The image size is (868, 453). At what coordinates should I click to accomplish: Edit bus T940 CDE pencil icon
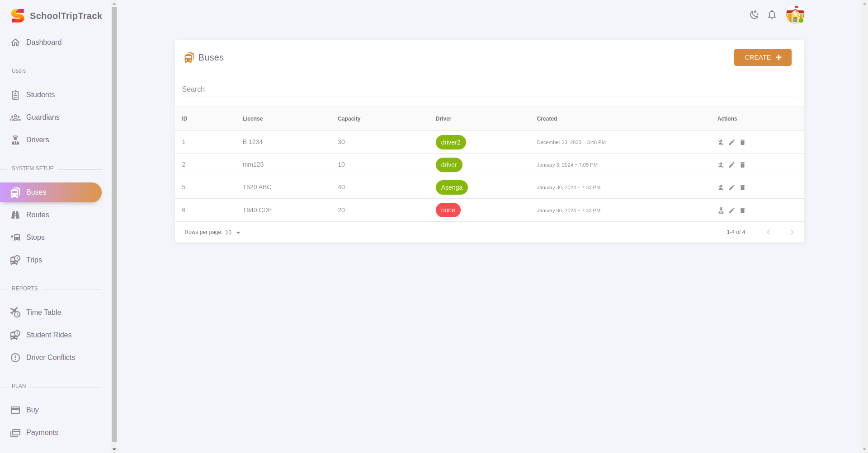coord(731,210)
